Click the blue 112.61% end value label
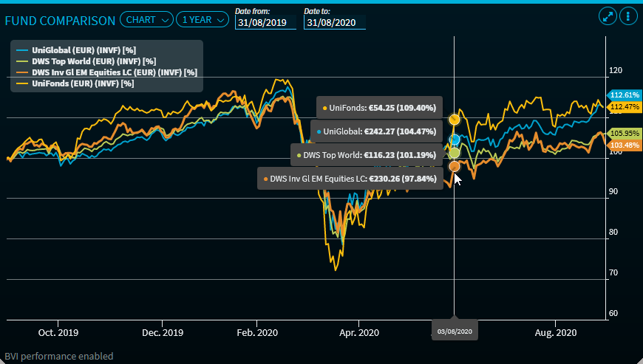 click(622, 95)
